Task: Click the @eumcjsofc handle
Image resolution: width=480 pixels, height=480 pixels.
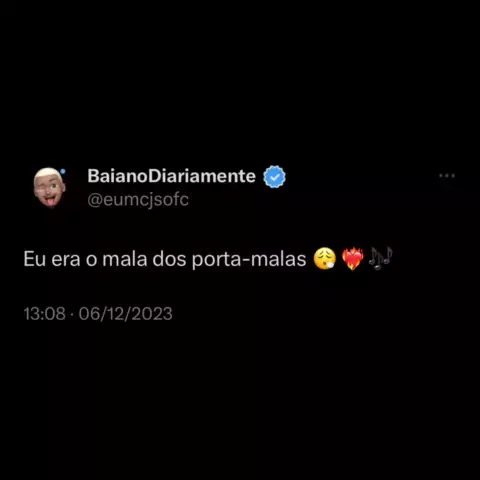Action: coord(138,200)
